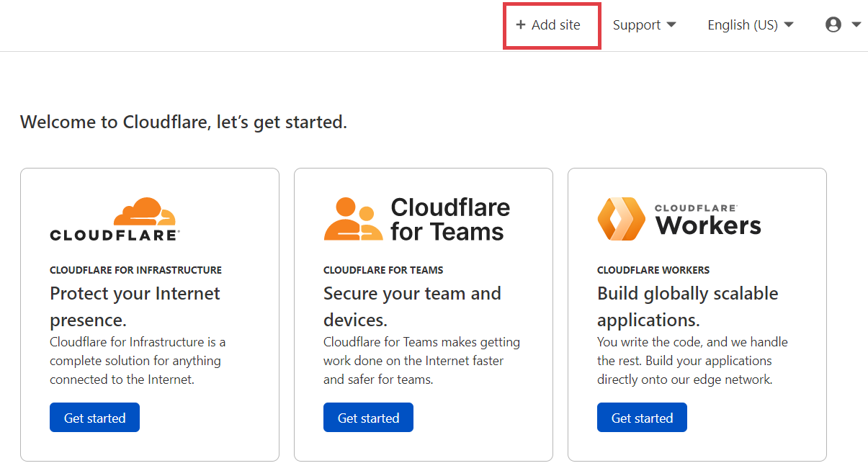The width and height of the screenshot is (868, 476).
Task: Get started with Cloudflare for Infrastructure
Action: [x=94, y=418]
